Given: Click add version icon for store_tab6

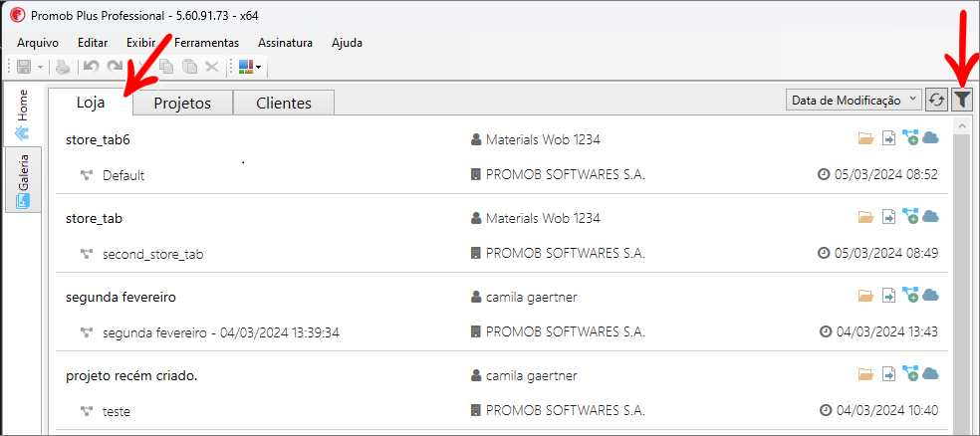Looking at the screenshot, I should tap(909, 138).
